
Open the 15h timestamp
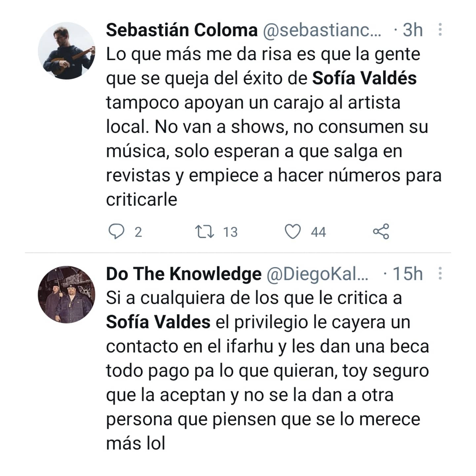407,274
